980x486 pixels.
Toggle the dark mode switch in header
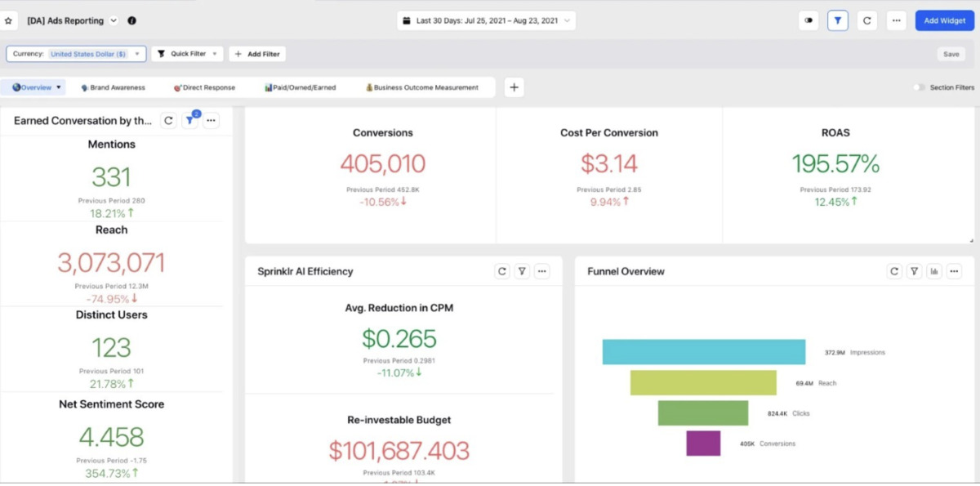pyautogui.click(x=808, y=20)
